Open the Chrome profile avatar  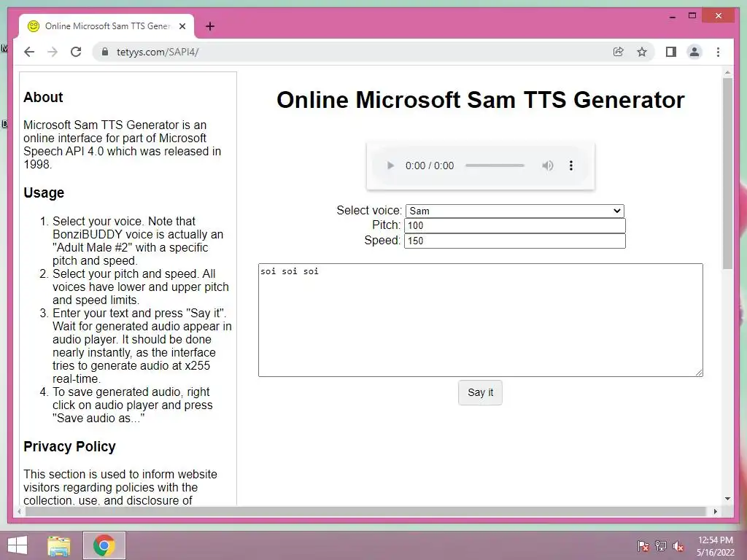point(694,52)
